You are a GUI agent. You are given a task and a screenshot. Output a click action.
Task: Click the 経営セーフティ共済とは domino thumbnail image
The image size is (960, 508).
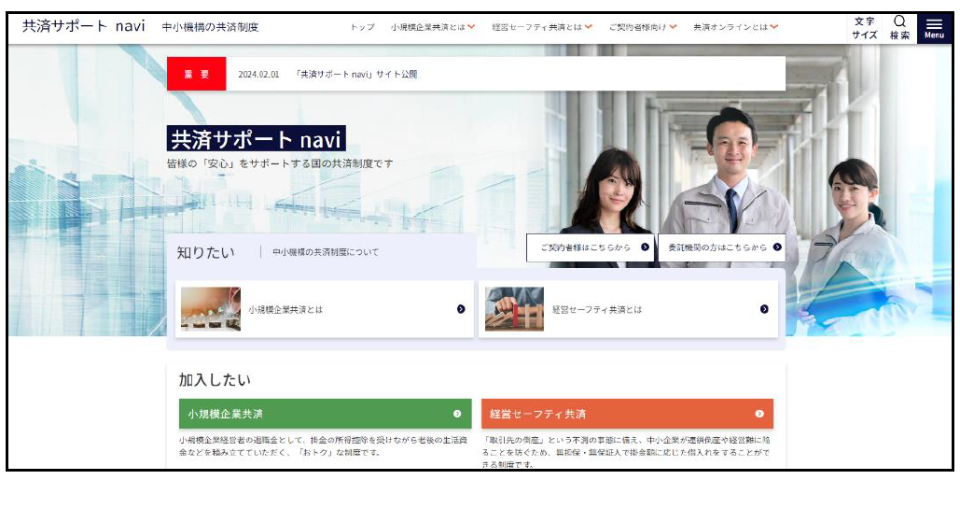click(x=514, y=309)
